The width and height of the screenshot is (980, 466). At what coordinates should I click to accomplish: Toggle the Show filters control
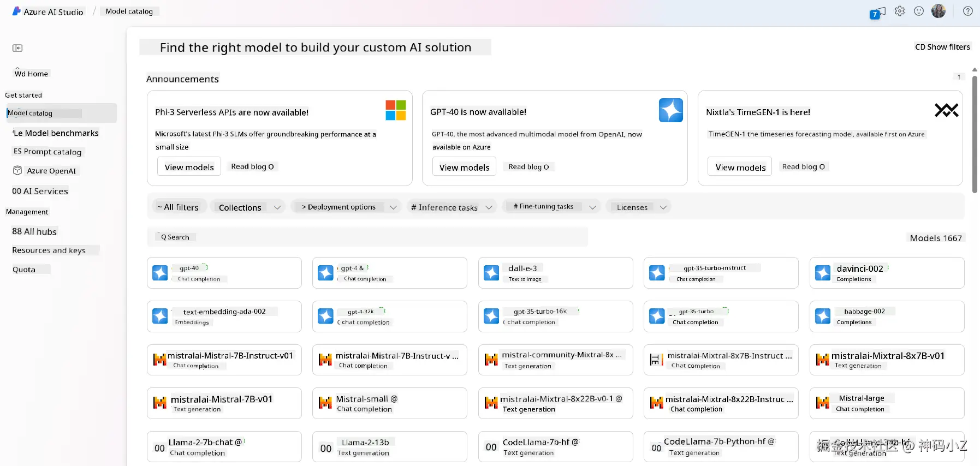(x=942, y=47)
